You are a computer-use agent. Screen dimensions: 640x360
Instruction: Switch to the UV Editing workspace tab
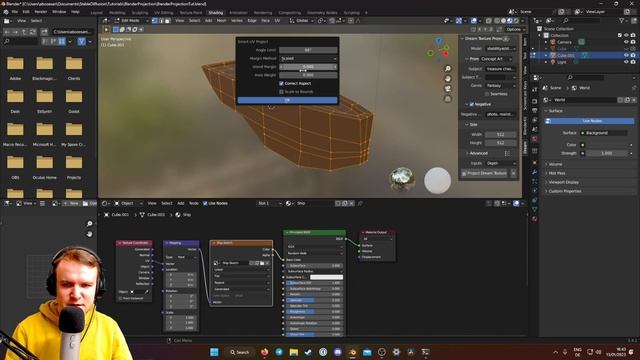coord(164,13)
